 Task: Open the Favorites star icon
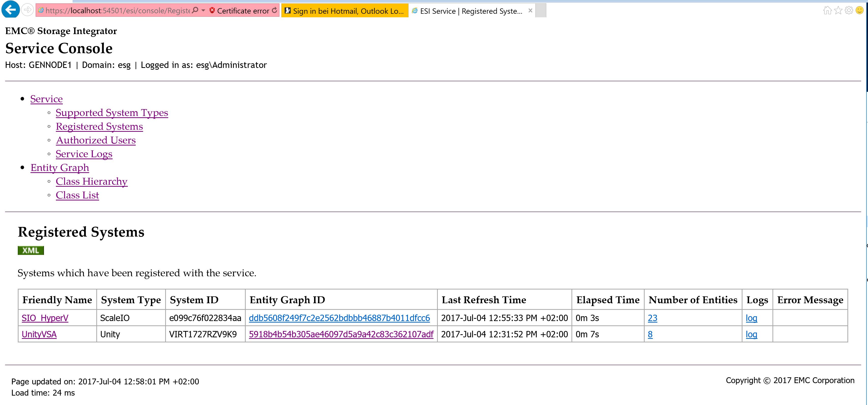pyautogui.click(x=838, y=10)
